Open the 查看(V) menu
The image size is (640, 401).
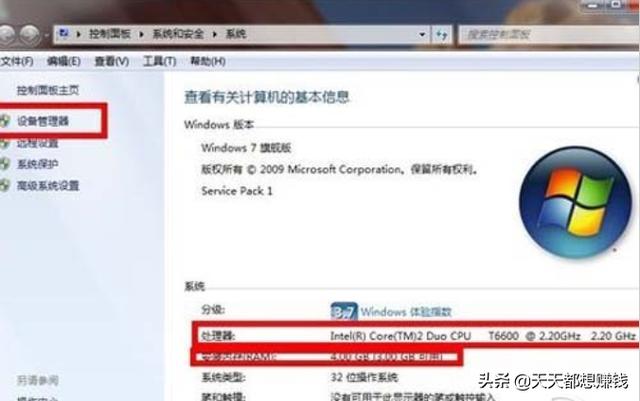[x=112, y=62]
